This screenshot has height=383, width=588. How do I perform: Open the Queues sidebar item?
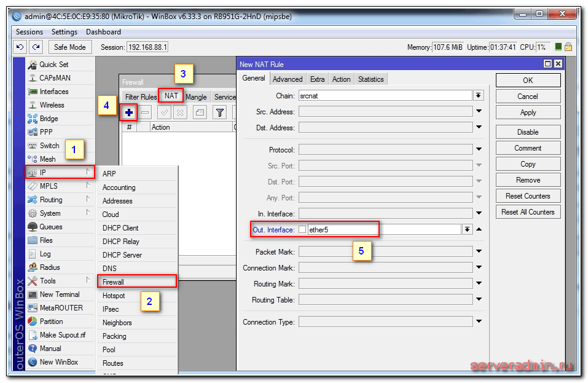[50, 227]
